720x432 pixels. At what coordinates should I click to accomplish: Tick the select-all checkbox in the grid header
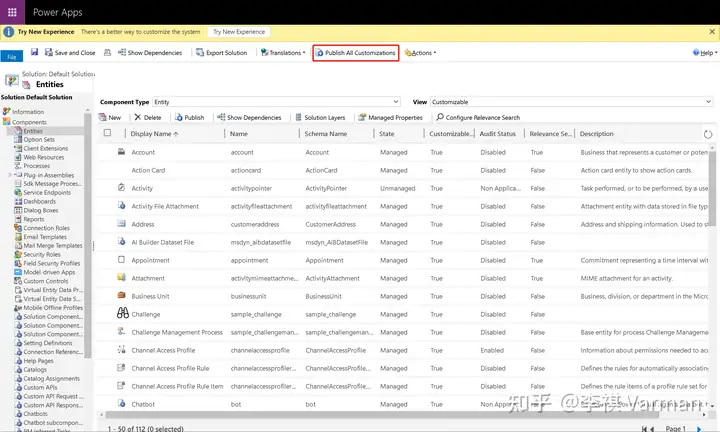107,133
